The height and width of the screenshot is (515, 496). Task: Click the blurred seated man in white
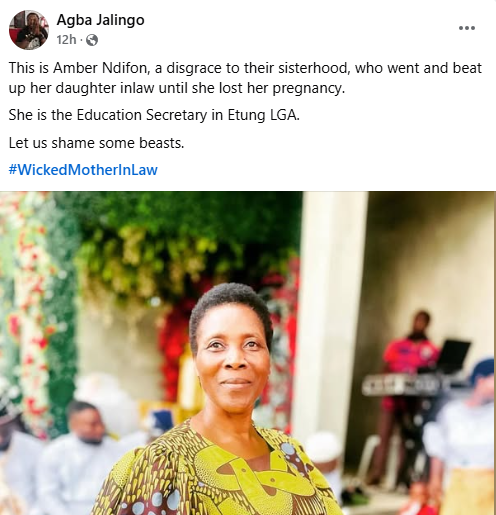coord(78,458)
